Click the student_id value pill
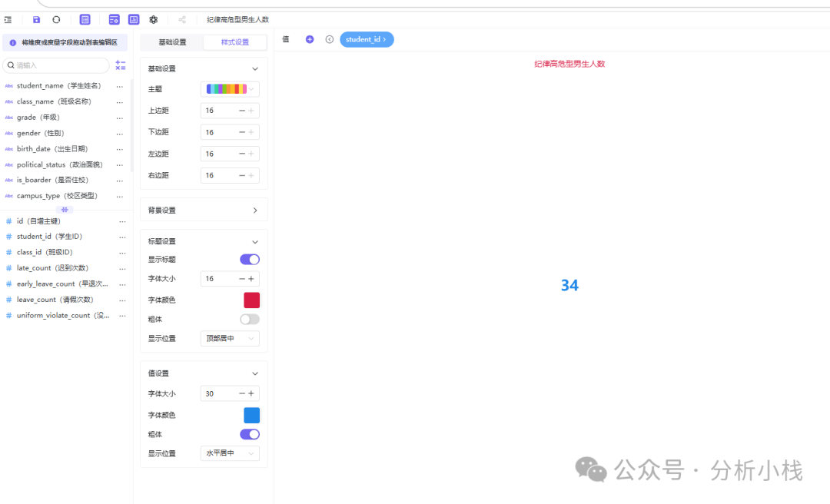The width and height of the screenshot is (830, 504). [x=367, y=39]
